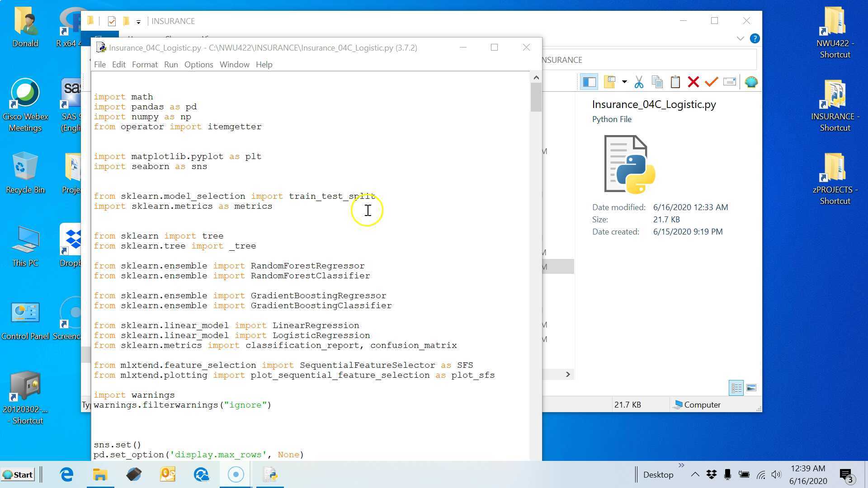The image size is (868, 488).
Task: Expand the folder chevron in the navigation pane
Action: tap(568, 374)
